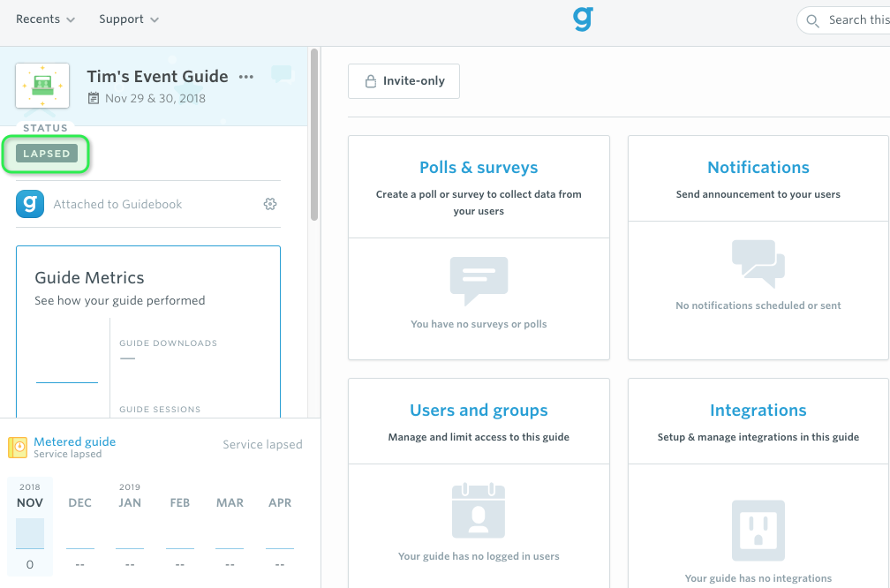Open the Integrations section

click(758, 411)
